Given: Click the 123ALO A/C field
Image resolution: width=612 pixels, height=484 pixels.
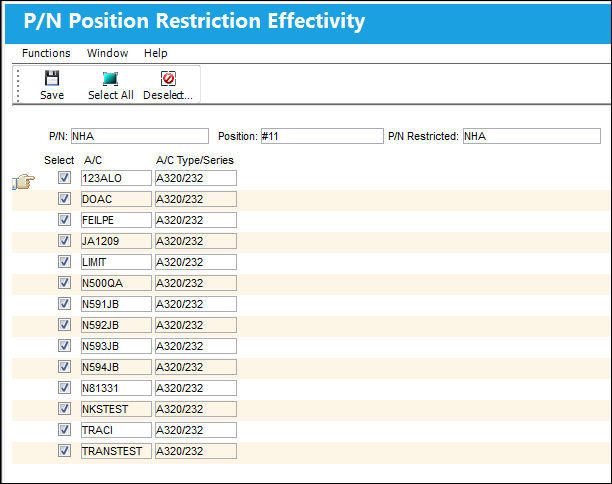Looking at the screenshot, I should tap(116, 178).
